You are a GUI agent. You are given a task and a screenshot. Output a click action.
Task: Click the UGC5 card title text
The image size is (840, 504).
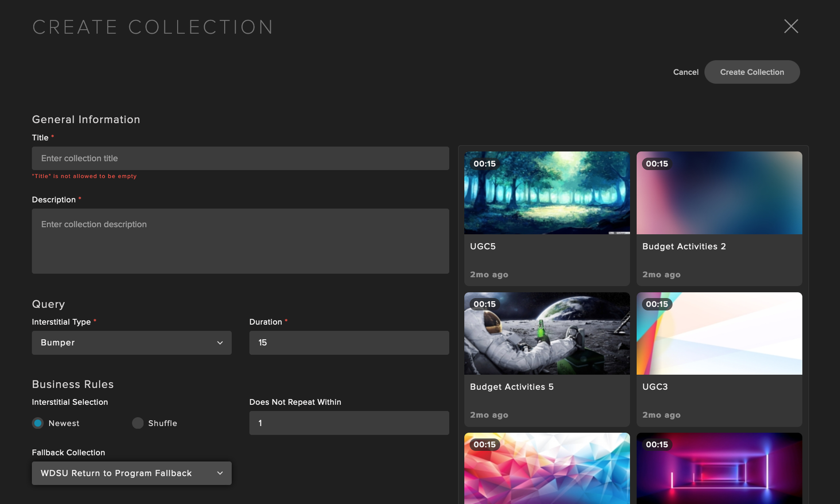(x=483, y=246)
